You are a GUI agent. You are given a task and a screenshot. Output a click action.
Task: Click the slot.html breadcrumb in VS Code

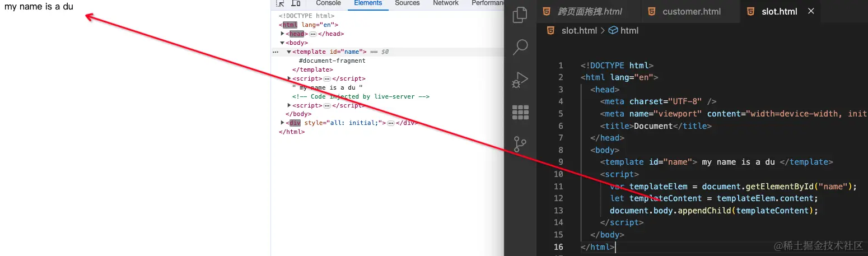click(x=579, y=30)
